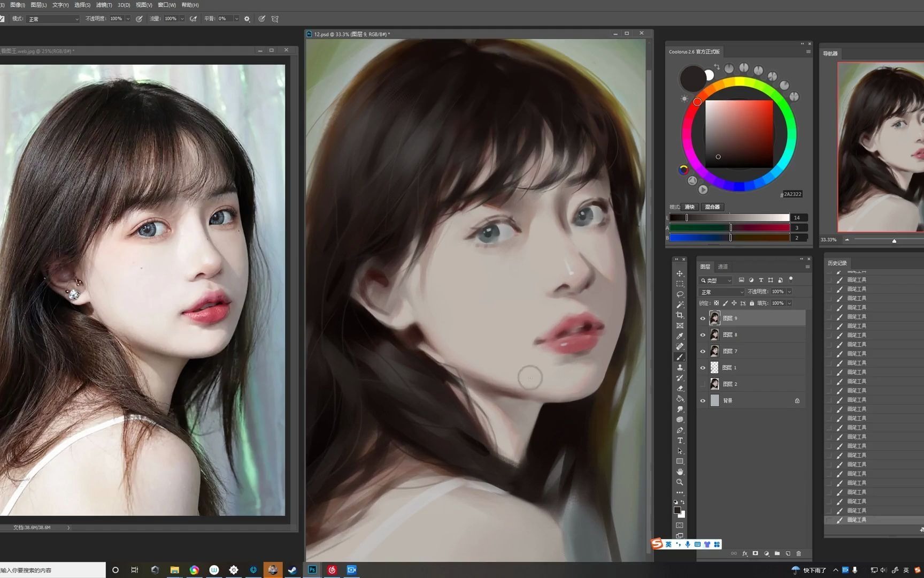The height and width of the screenshot is (578, 924).
Task: Select the Lasso tool
Action: click(680, 294)
